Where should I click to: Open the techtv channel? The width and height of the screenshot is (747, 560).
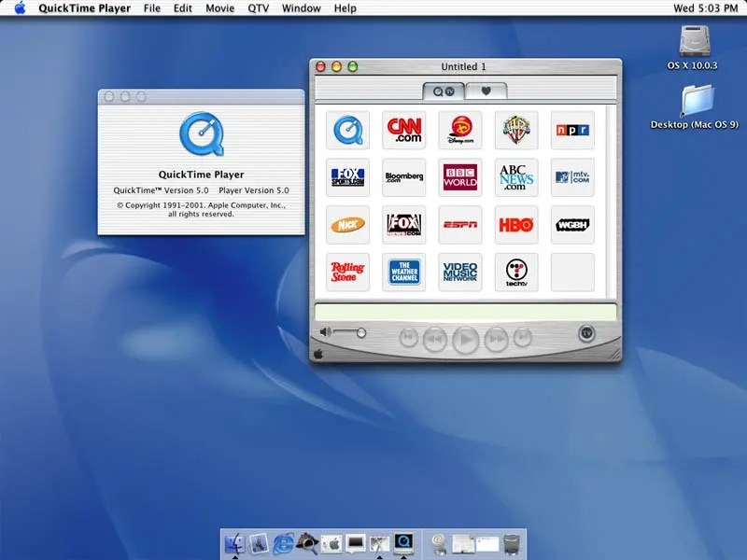516,272
